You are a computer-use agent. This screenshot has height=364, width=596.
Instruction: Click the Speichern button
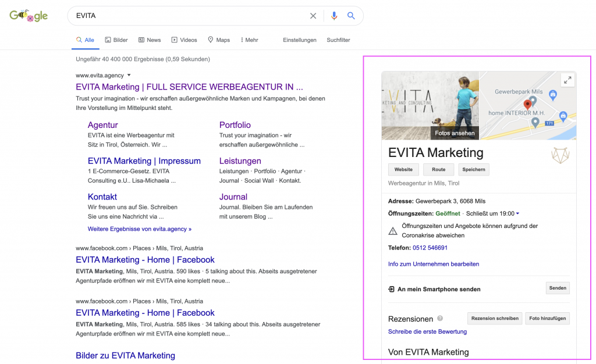pyautogui.click(x=474, y=170)
